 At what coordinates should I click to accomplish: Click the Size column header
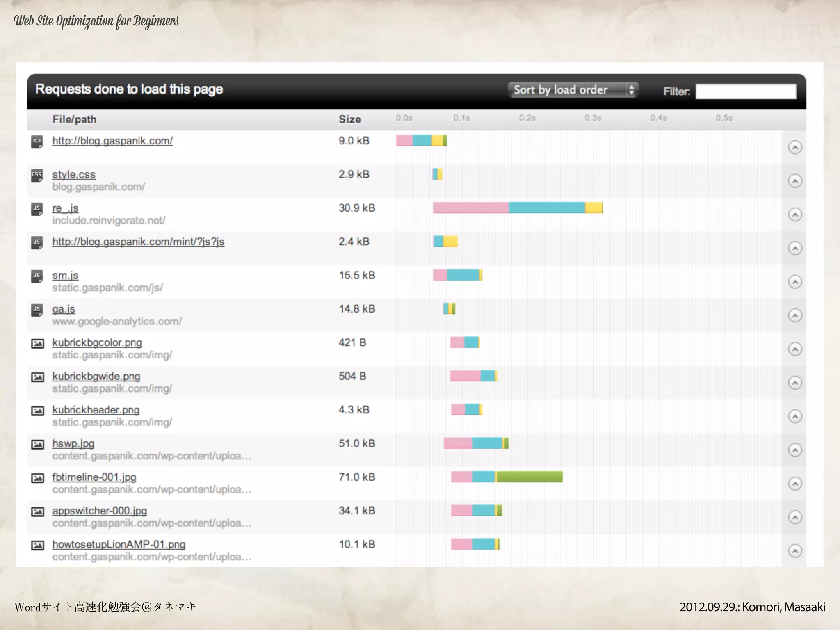click(x=349, y=119)
